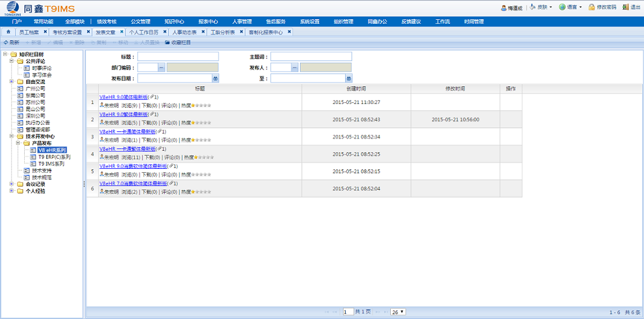Viewport: 644px width, 319px height.
Task: Select T9 IMS系列 in the tree
Action: [51, 164]
